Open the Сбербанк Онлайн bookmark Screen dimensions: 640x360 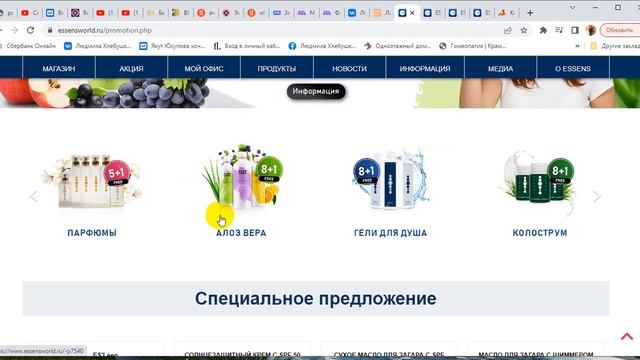coord(28,46)
